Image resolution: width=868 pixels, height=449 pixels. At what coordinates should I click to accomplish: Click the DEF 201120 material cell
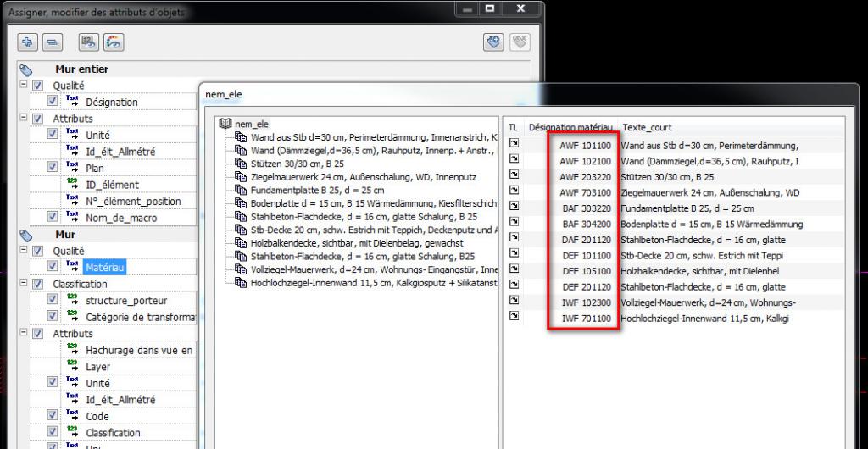tap(585, 287)
